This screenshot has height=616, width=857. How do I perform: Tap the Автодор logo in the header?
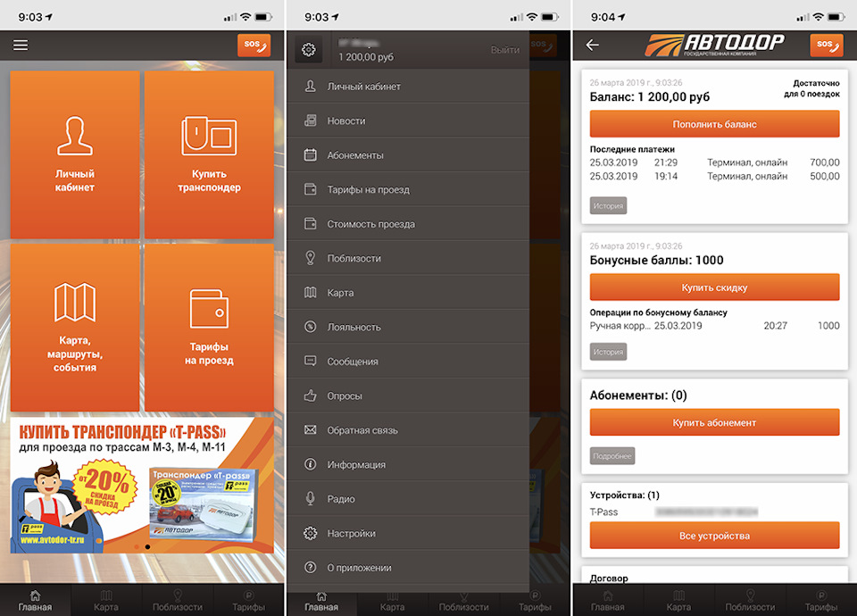(715, 45)
